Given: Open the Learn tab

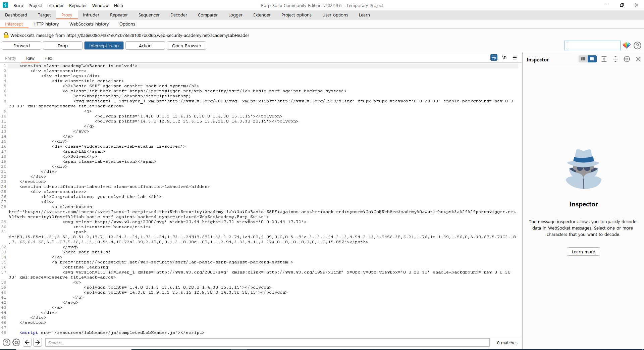Looking at the screenshot, I should (x=364, y=15).
